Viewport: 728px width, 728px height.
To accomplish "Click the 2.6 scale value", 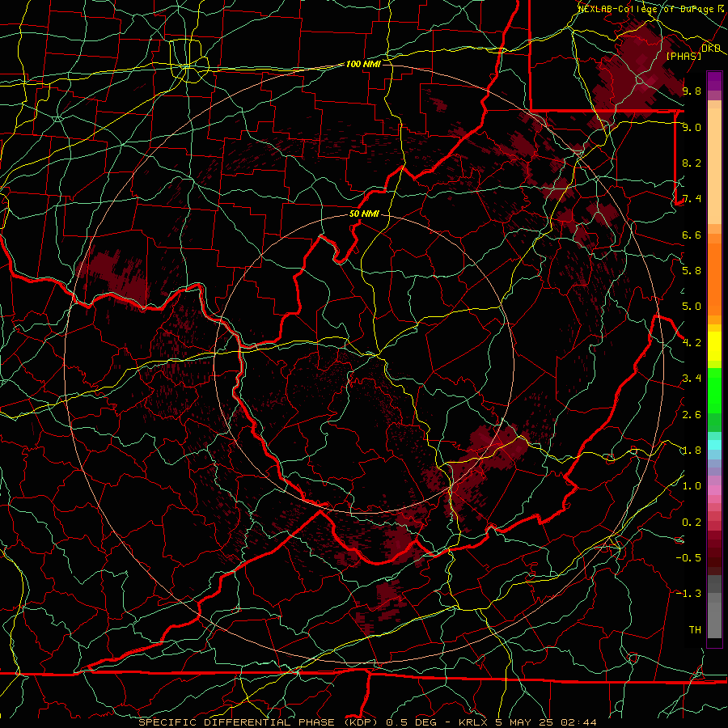I will pyautogui.click(x=692, y=415).
